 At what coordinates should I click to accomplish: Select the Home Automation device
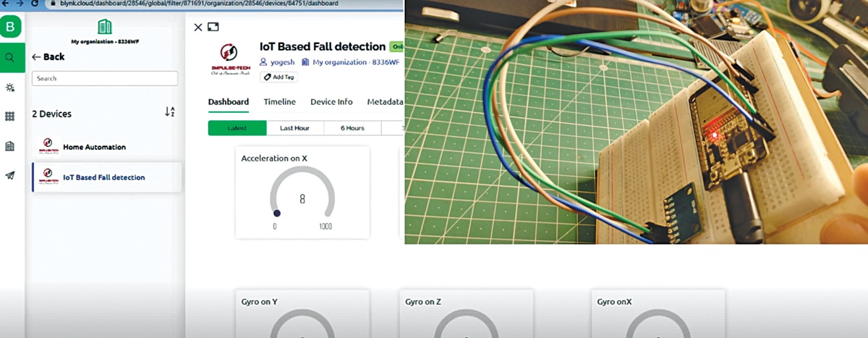pyautogui.click(x=94, y=147)
